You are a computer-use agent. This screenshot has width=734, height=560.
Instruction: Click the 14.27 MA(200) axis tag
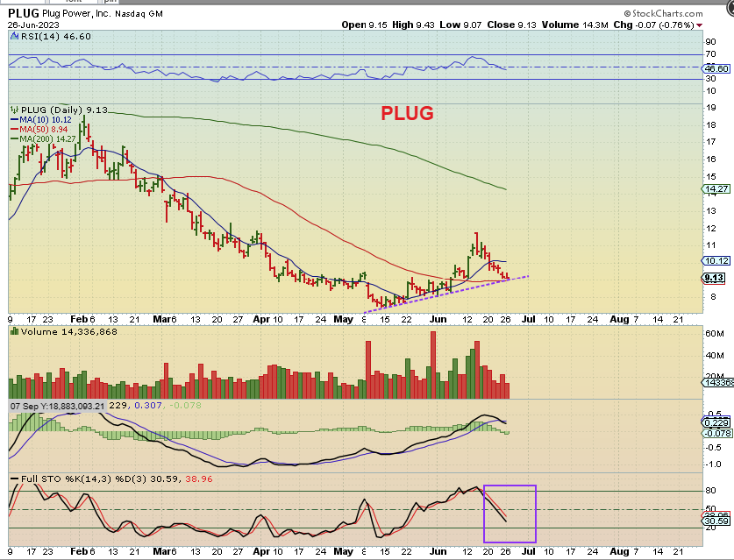[x=717, y=188]
